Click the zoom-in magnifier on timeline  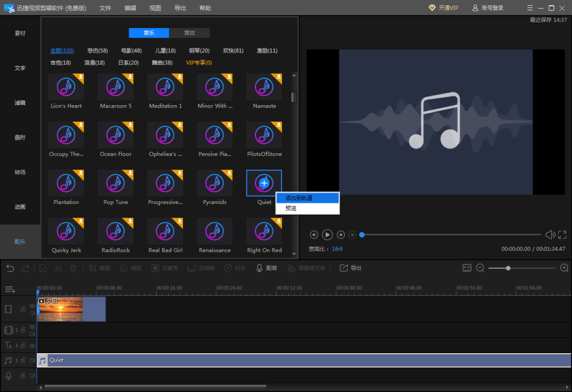(564, 268)
